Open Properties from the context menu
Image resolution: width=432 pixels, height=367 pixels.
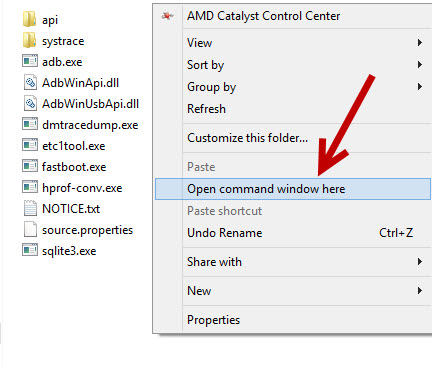pyautogui.click(x=213, y=320)
